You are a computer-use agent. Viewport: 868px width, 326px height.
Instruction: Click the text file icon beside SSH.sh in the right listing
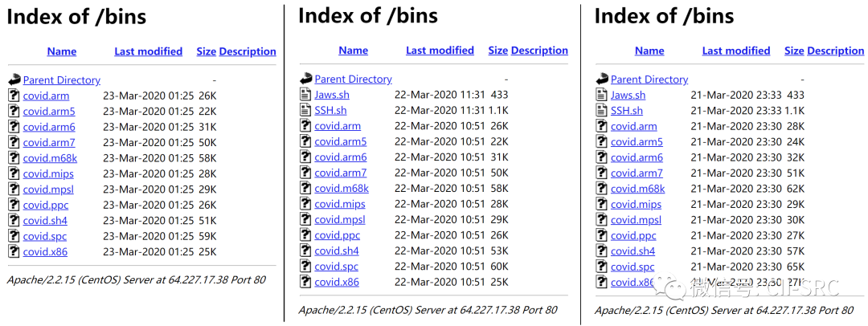(602, 111)
